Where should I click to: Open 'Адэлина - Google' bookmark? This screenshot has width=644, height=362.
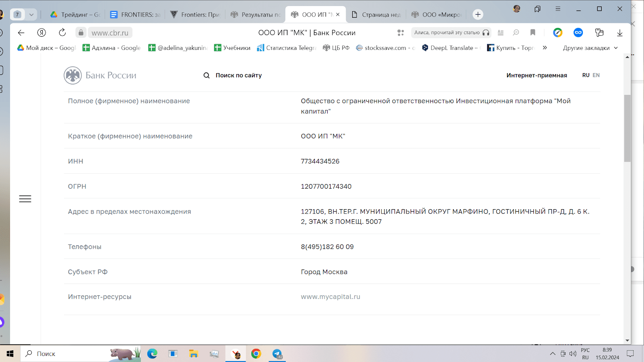[x=111, y=48]
